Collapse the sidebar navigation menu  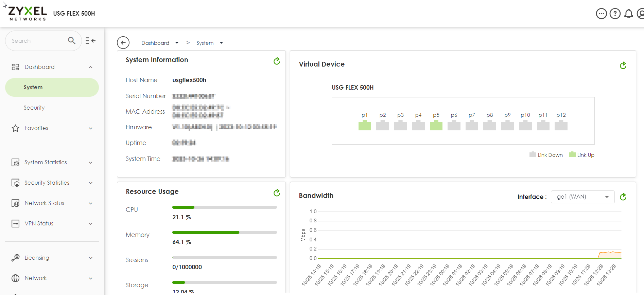coord(90,41)
